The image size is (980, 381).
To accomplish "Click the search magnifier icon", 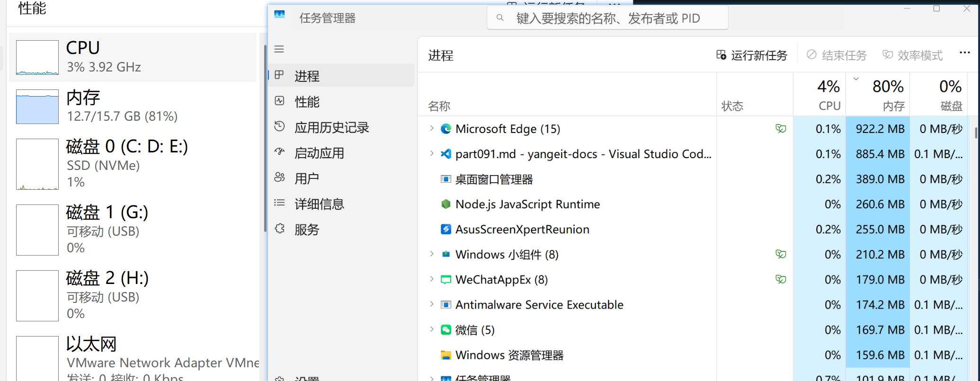I will coord(500,18).
